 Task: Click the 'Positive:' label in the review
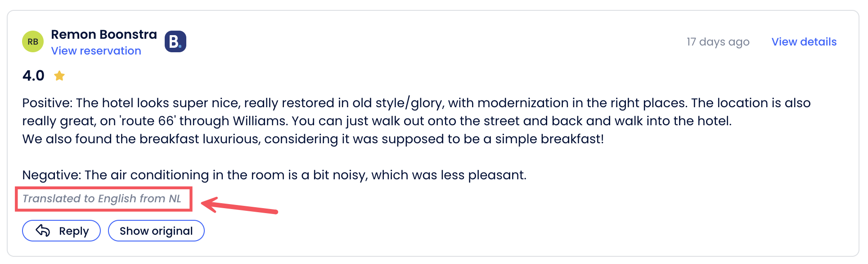(47, 103)
